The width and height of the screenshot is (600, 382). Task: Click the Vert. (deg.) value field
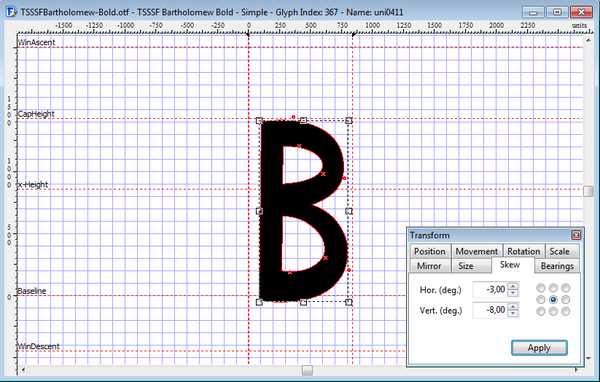(x=491, y=310)
